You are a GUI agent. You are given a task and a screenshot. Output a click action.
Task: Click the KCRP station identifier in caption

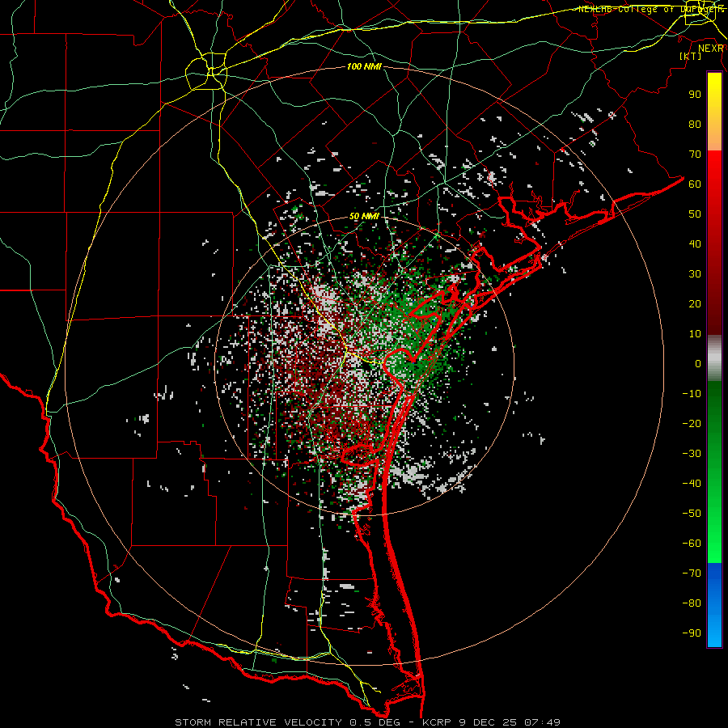pos(437,722)
